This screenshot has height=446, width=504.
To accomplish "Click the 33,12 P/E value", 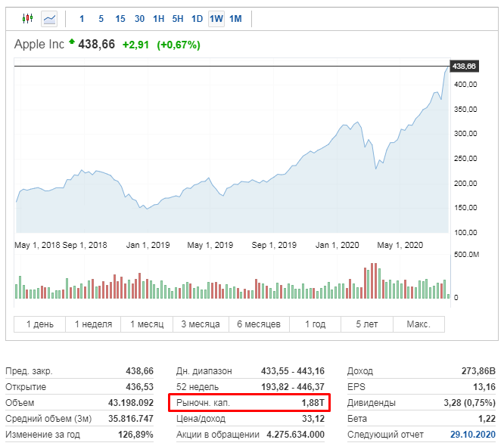I will 313,419.
